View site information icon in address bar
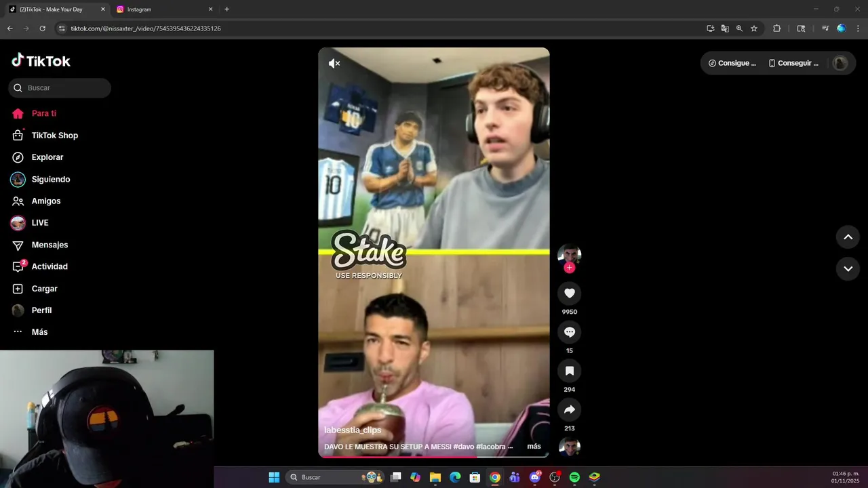The height and width of the screenshot is (488, 868). [x=62, y=28]
